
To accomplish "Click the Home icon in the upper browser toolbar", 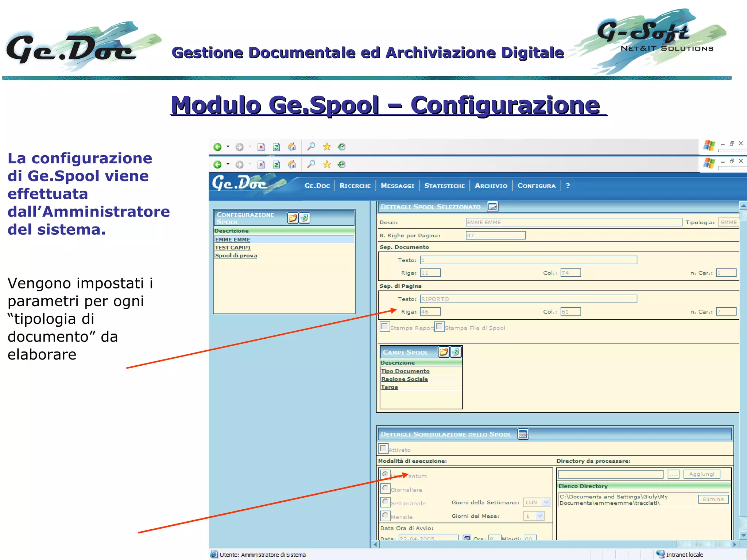I will pos(292,147).
